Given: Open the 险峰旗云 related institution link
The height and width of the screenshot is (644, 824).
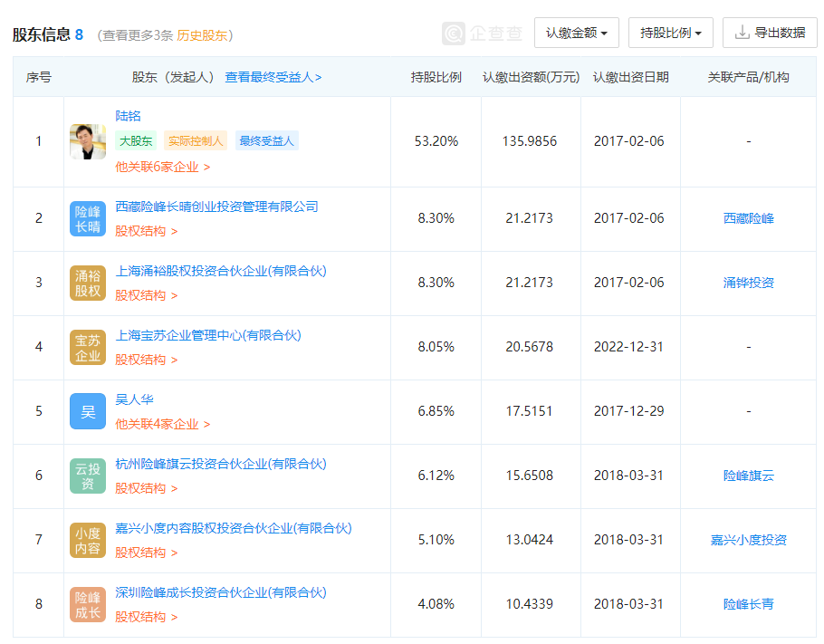Looking at the screenshot, I should point(748,476).
